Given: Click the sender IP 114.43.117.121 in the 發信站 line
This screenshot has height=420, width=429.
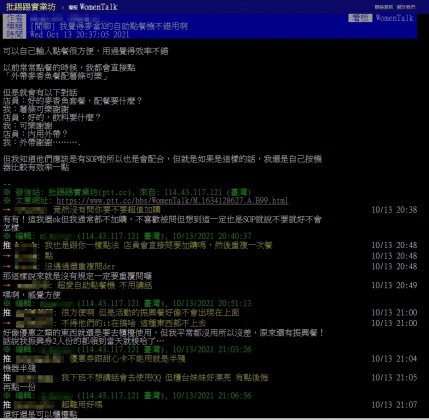Looking at the screenshot, I should click(x=193, y=192).
